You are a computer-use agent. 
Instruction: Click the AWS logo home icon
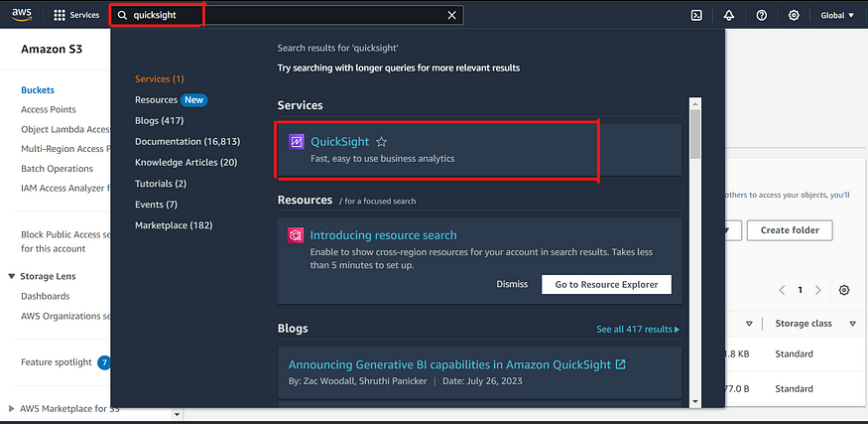click(22, 15)
